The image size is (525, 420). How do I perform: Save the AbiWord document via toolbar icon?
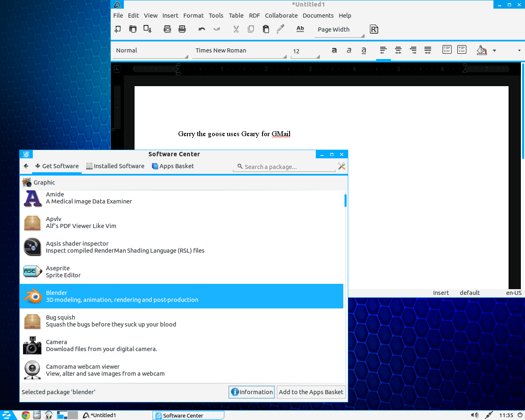pyautogui.click(x=147, y=29)
